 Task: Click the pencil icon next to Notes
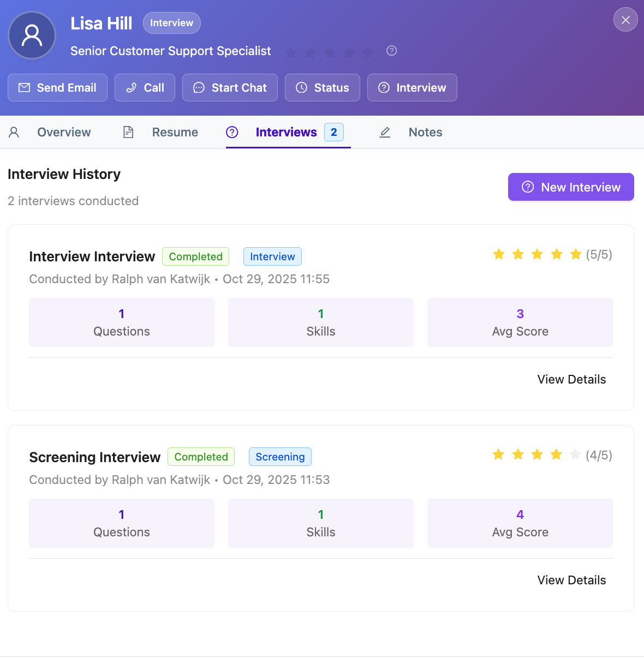coord(385,132)
